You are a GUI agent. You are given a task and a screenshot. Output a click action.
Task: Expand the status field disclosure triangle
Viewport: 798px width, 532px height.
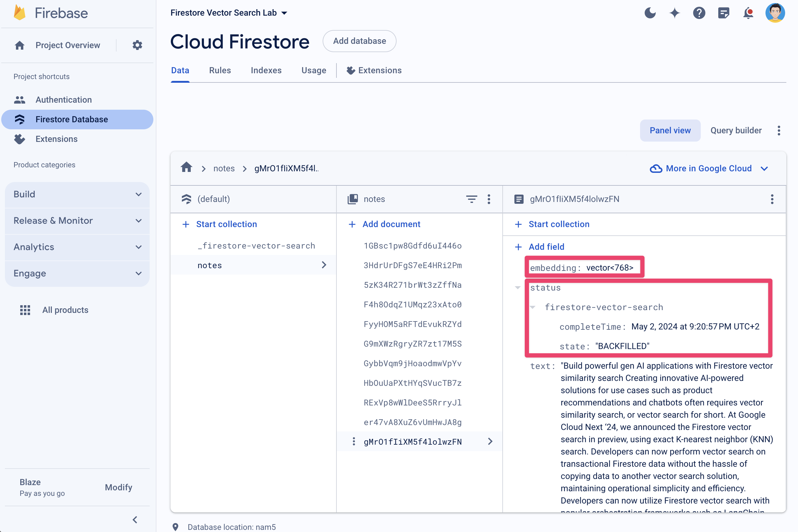click(519, 287)
